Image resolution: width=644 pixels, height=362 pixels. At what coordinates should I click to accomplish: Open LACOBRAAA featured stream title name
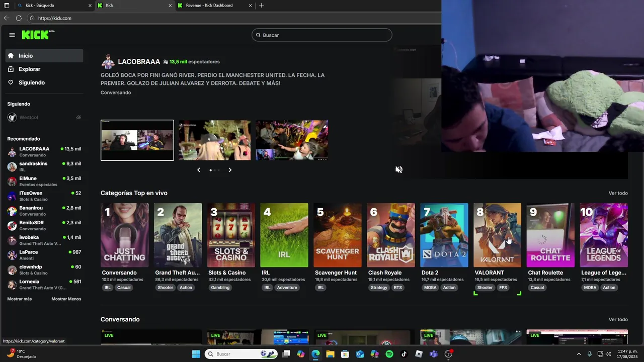[139, 62]
